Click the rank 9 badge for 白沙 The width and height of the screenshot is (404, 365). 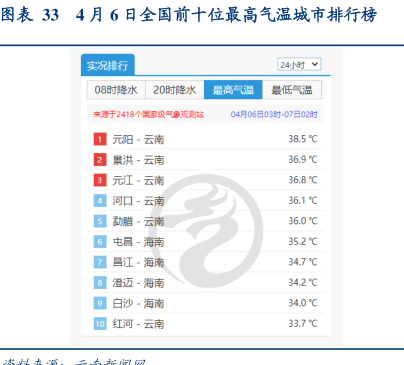(100, 303)
